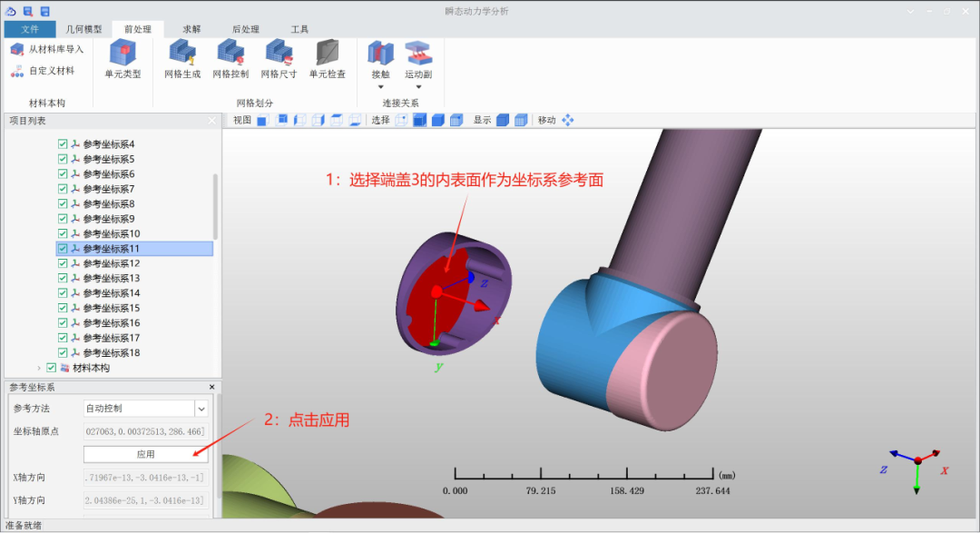980x533 pixels.
Task: Select the second view cube (back face) icon
Action: pyautogui.click(x=281, y=120)
